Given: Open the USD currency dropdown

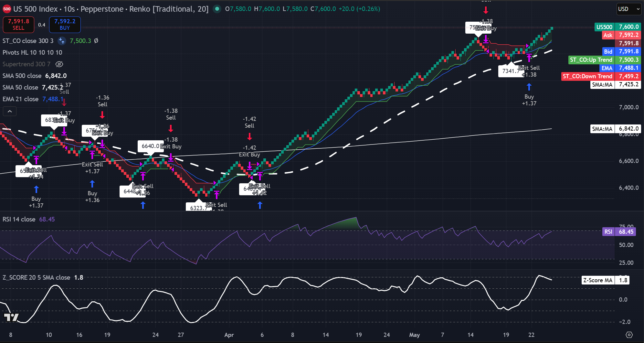Looking at the screenshot, I should point(628,9).
